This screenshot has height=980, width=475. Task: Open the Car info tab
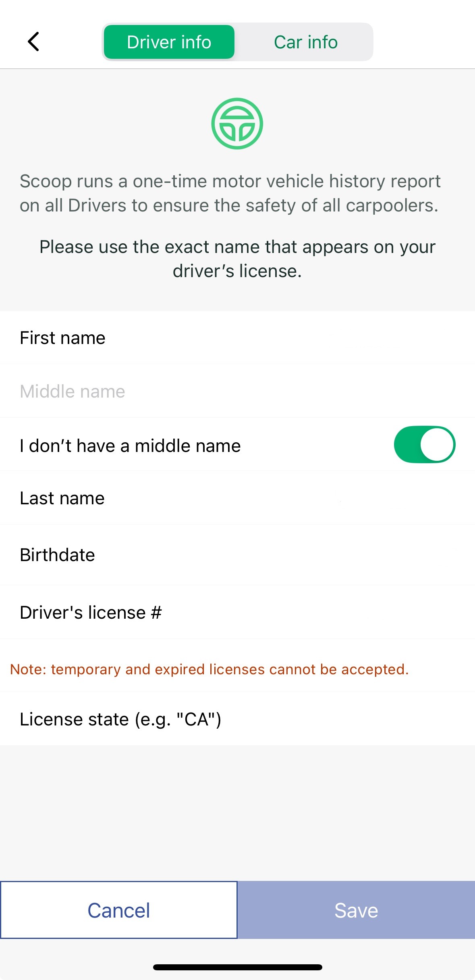coord(305,42)
